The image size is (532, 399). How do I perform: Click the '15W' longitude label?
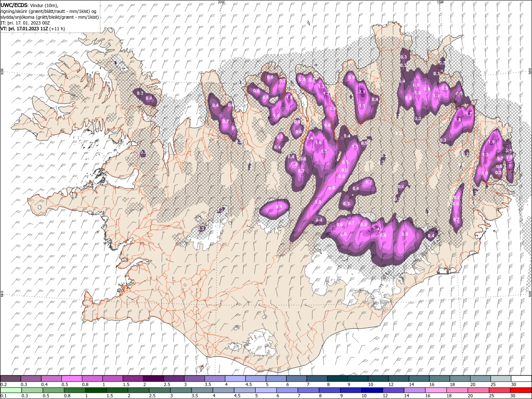tap(440, 2)
